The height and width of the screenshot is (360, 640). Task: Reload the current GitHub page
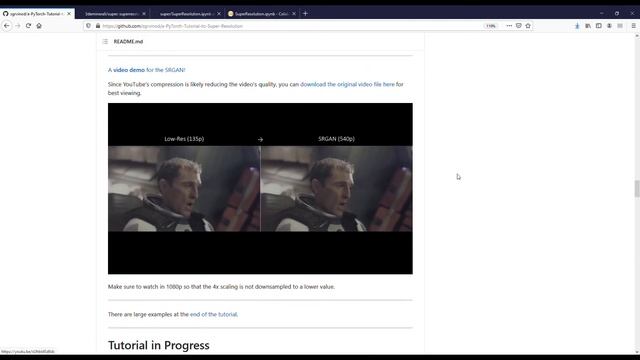28,26
